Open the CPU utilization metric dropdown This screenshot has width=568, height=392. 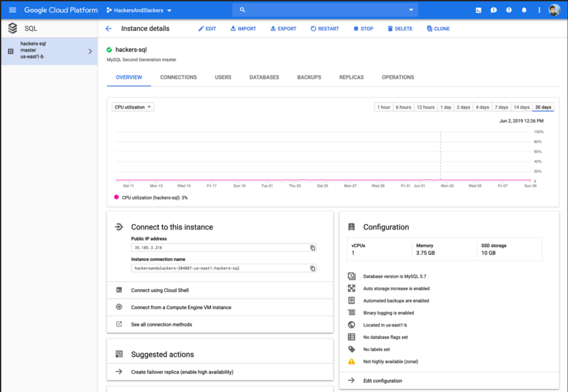tap(132, 106)
